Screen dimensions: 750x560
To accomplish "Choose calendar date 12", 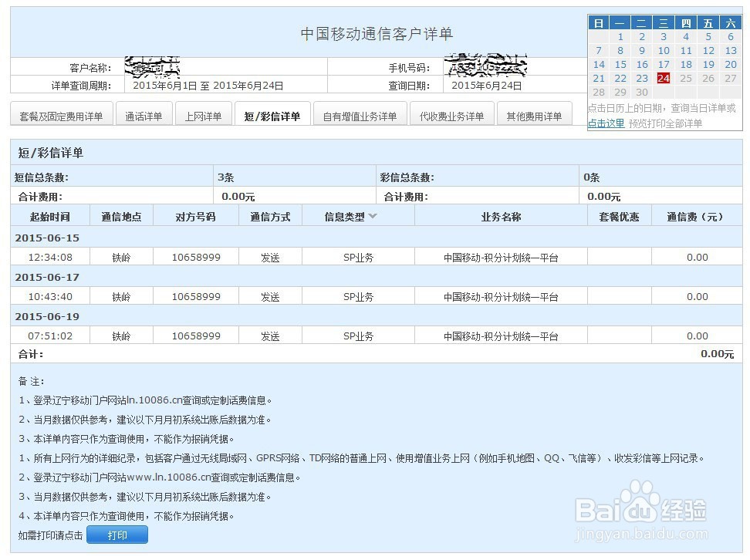I will (708, 51).
